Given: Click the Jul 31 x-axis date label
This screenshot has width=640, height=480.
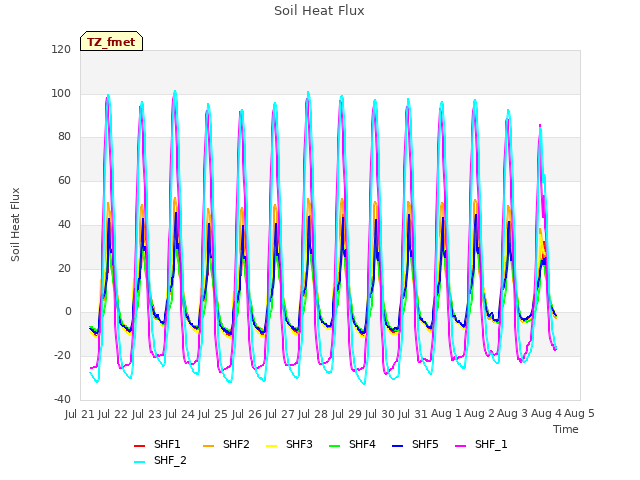Looking at the screenshot, I should point(413,414).
